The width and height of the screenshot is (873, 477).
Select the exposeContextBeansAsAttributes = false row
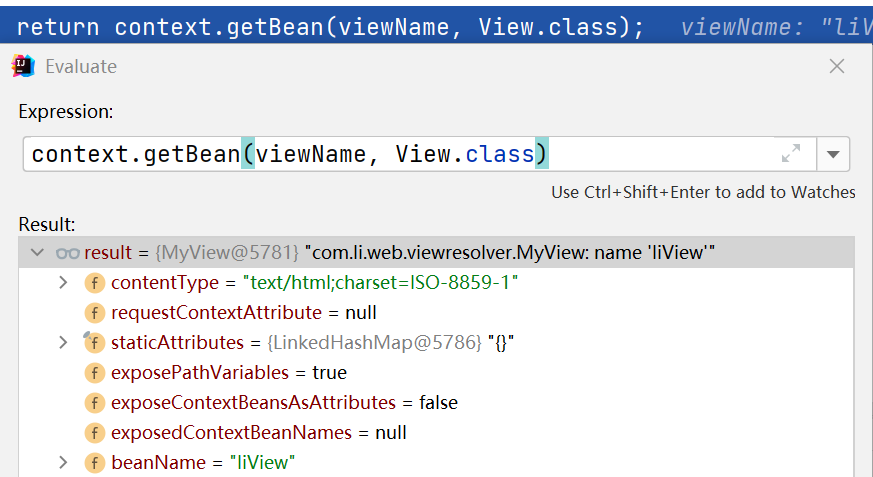pyautogui.click(x=284, y=403)
